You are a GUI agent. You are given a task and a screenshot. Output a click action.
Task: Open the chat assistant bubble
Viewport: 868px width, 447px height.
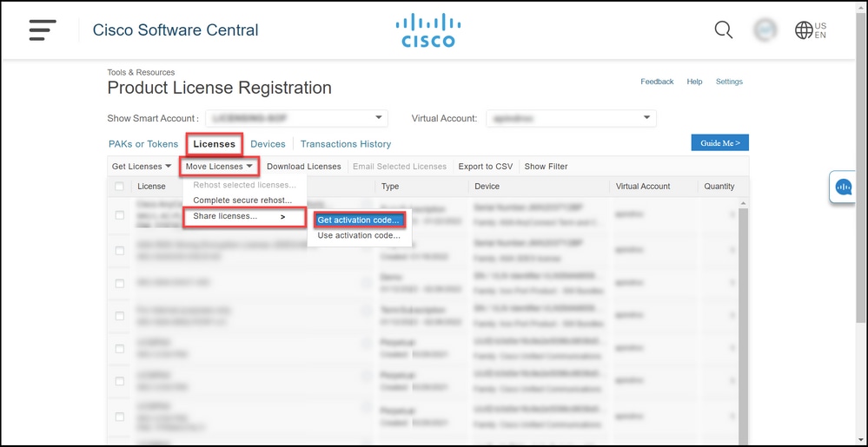click(844, 187)
